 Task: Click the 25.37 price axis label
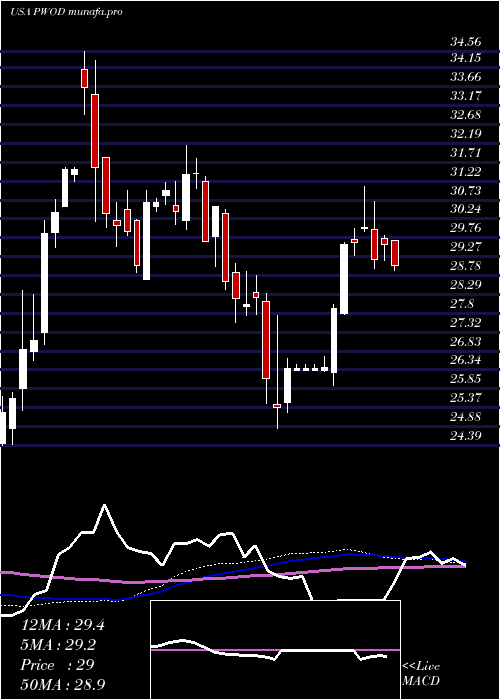point(466,398)
